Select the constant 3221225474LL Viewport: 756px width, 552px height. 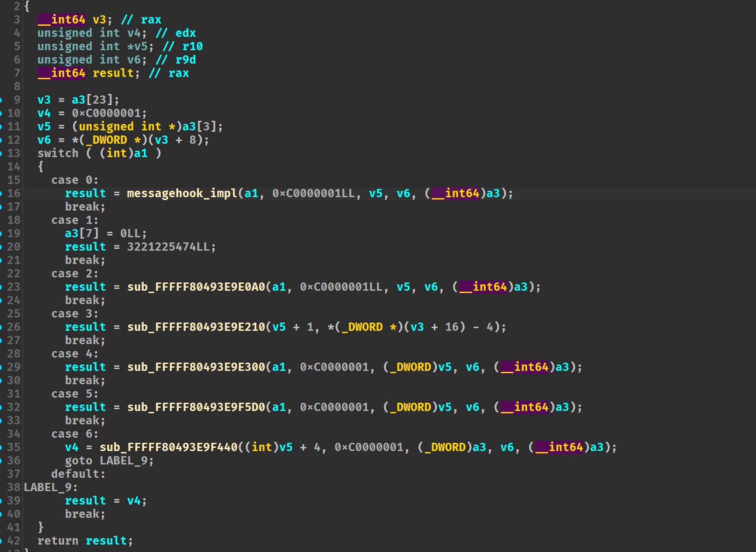click(x=169, y=247)
